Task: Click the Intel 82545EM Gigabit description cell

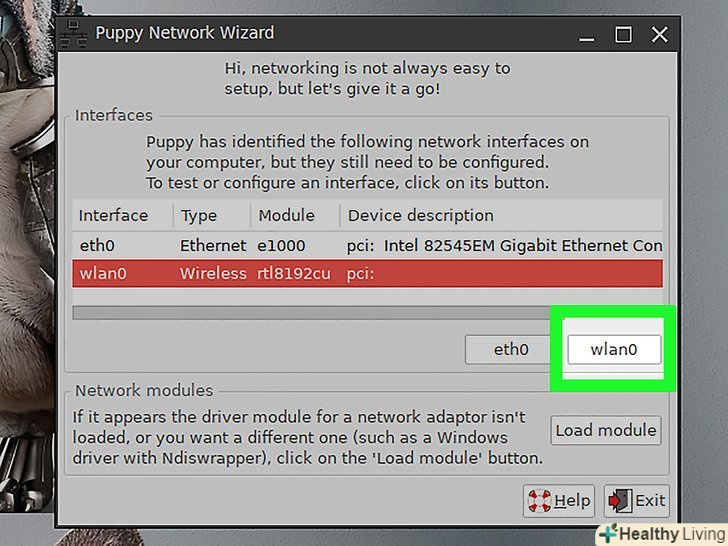Action: [x=505, y=246]
